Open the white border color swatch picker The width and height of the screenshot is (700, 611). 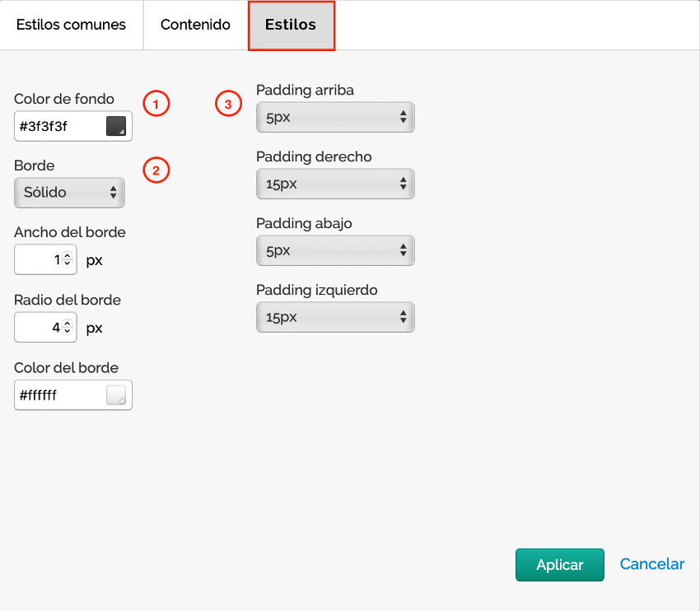click(115, 395)
